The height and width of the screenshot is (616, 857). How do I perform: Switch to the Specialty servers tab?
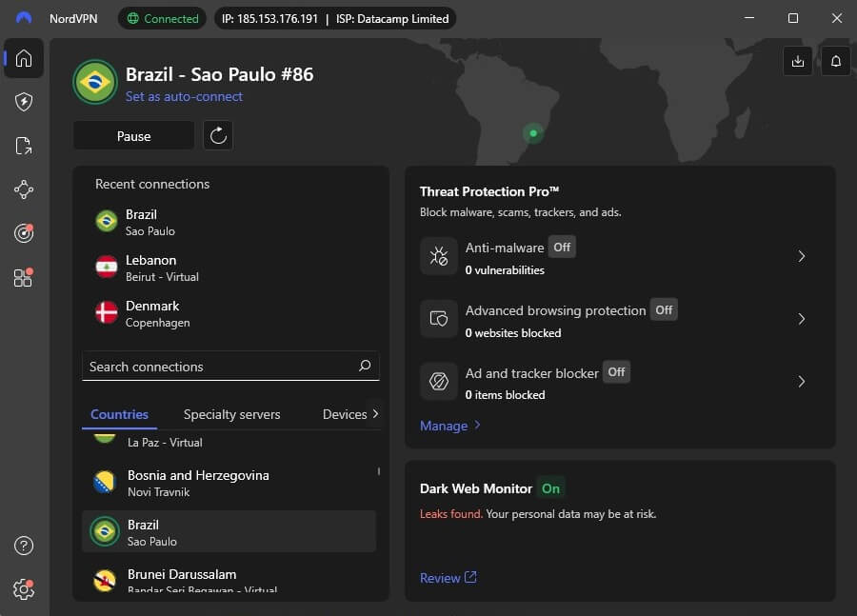click(x=231, y=414)
